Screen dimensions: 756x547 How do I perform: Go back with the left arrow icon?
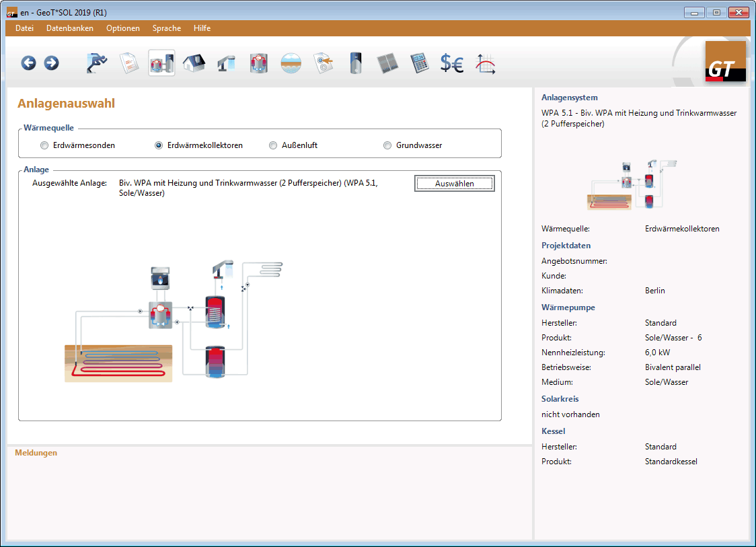[x=28, y=63]
